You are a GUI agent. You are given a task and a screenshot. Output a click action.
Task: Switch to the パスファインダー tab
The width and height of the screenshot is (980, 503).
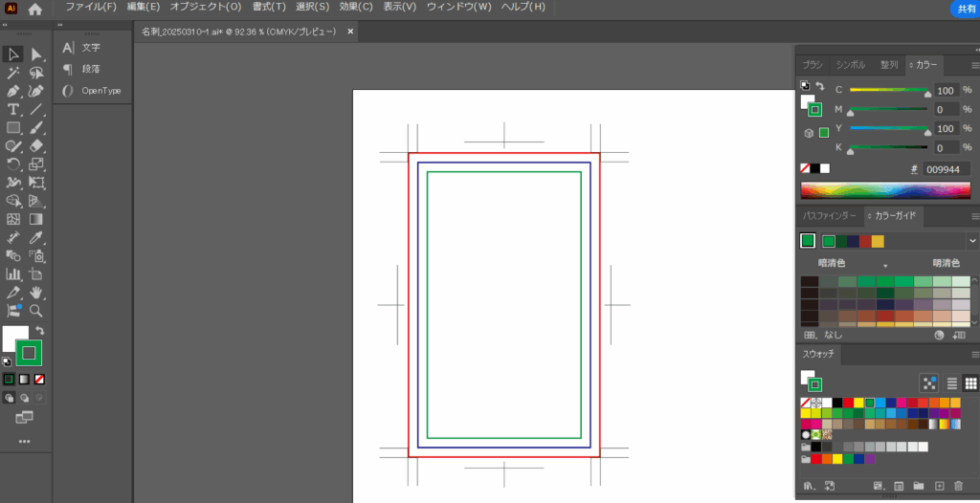[829, 216]
